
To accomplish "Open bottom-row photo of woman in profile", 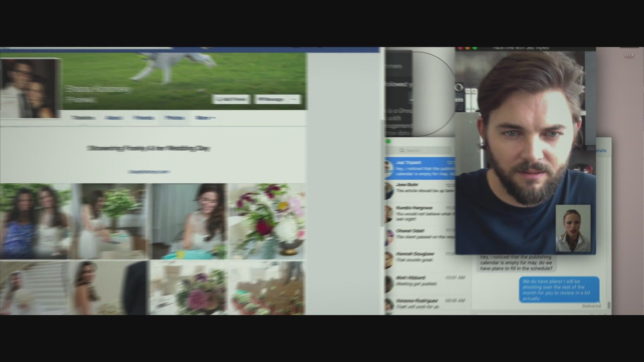I will 110,288.
